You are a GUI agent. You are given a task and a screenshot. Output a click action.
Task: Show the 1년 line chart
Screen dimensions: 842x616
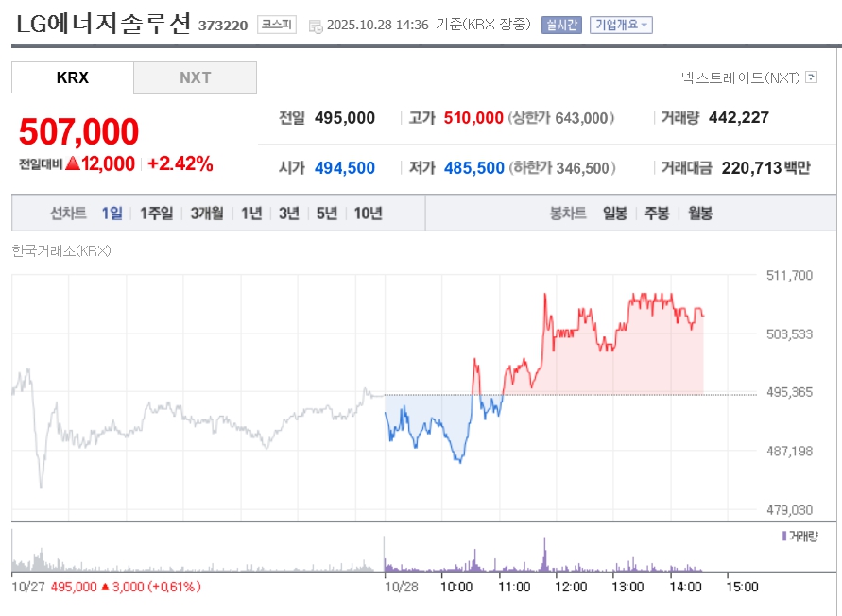pyautogui.click(x=250, y=214)
